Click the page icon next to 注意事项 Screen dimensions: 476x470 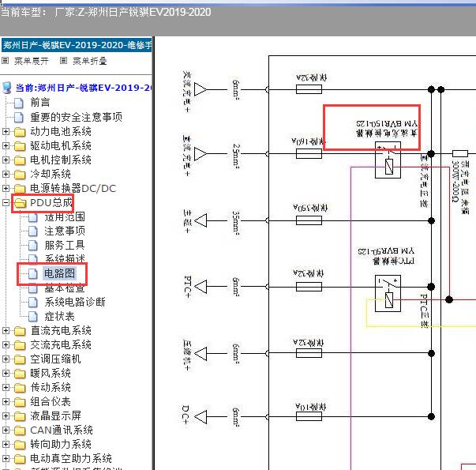coord(33,231)
